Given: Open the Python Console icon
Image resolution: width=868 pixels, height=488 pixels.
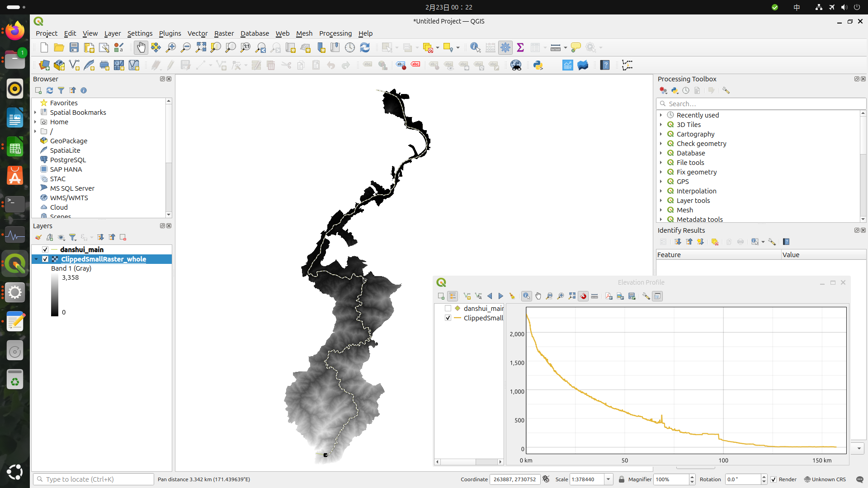Looking at the screenshot, I should (538, 65).
